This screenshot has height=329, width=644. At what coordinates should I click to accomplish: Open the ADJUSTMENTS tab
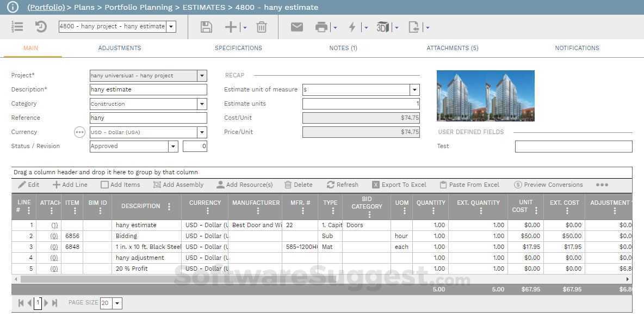point(120,48)
